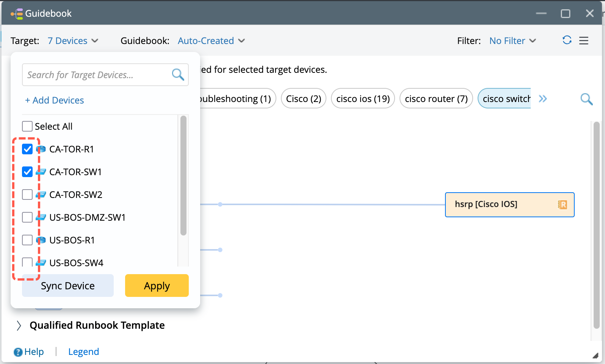Viewport: 605px width, 364px height.
Task: Open the Auto-Created guidebook dropdown
Action: 211,41
